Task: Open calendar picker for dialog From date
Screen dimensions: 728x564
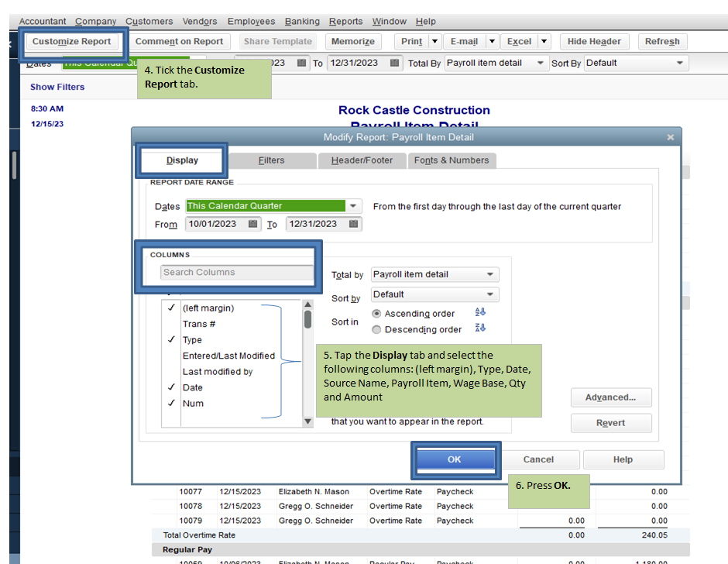Action: pos(252,224)
